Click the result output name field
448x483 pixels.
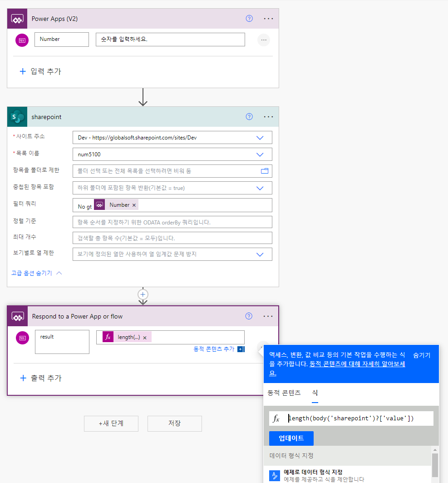(x=62, y=342)
